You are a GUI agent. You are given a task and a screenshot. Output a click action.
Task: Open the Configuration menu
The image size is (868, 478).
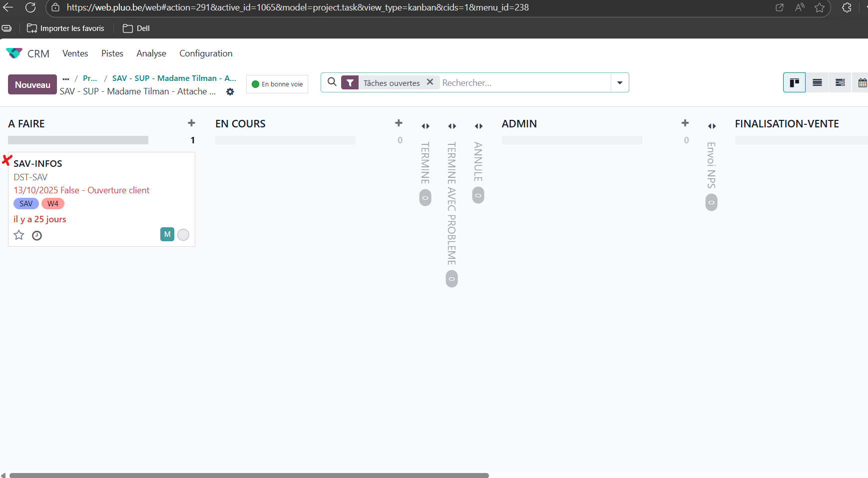point(206,53)
